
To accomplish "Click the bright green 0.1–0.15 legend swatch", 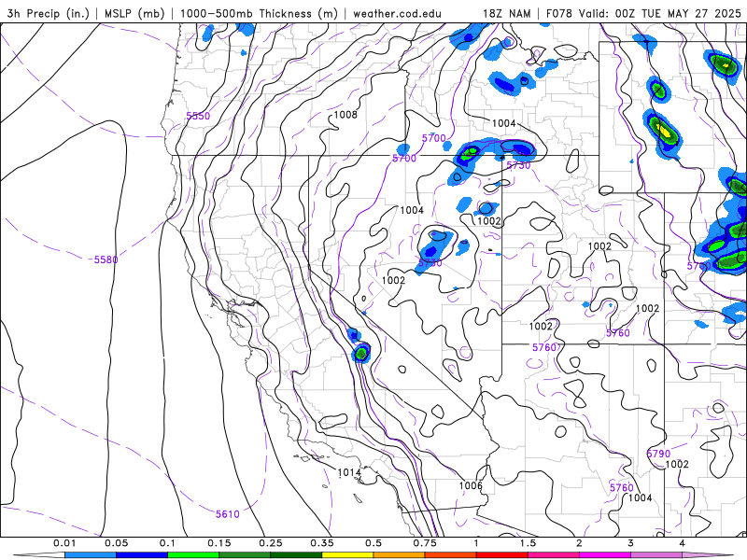I will [193, 555].
